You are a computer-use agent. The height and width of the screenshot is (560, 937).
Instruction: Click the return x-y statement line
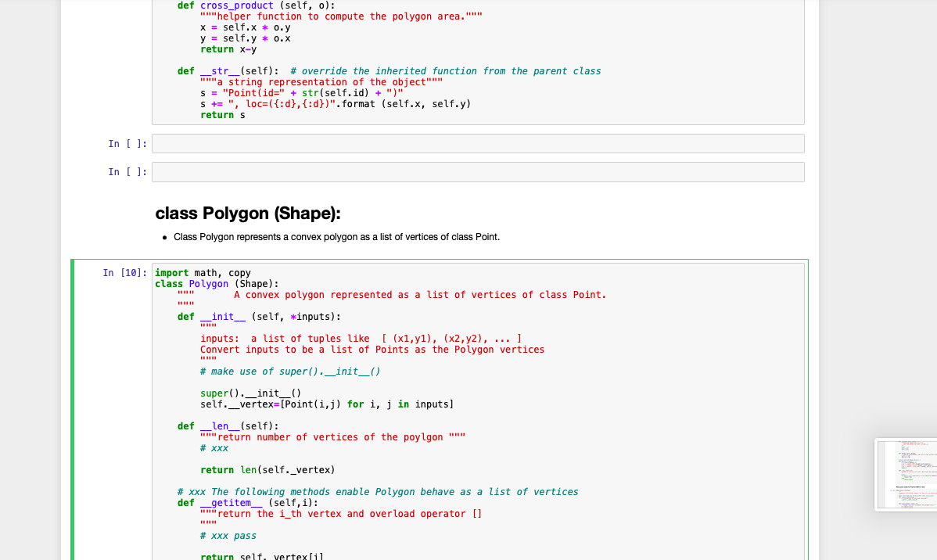(227, 48)
